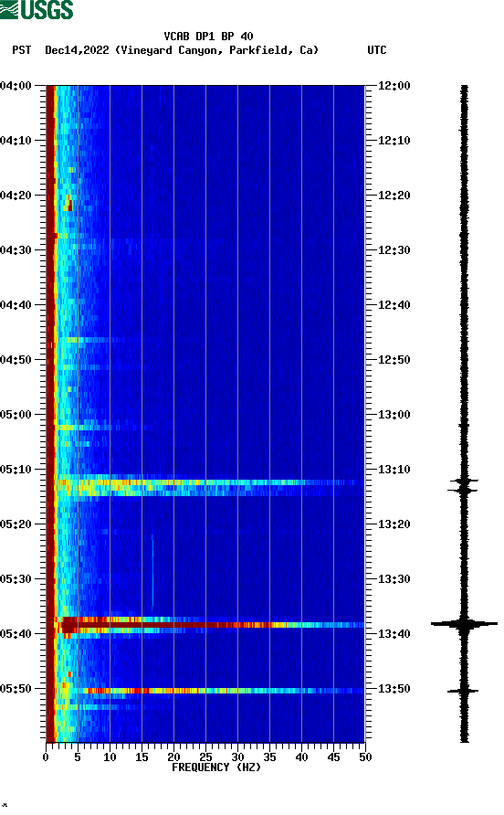Click the '30' frequency axis label
Image resolution: width=504 pixels, height=815 pixels.
coord(237,757)
